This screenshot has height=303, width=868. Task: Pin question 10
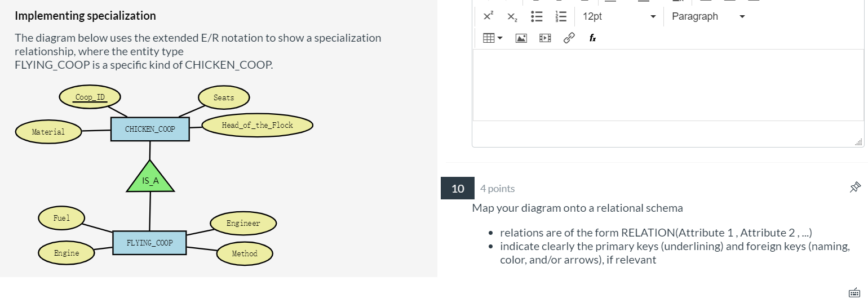coord(855,187)
